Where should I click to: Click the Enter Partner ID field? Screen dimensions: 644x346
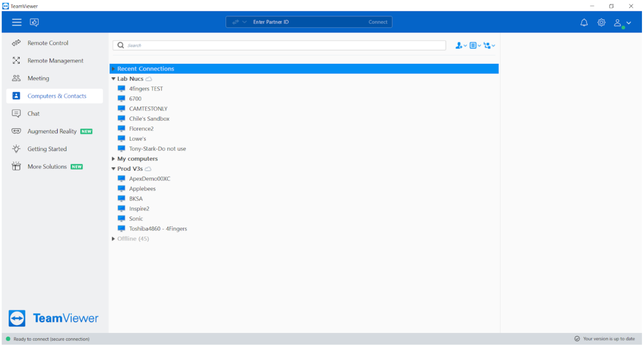308,22
